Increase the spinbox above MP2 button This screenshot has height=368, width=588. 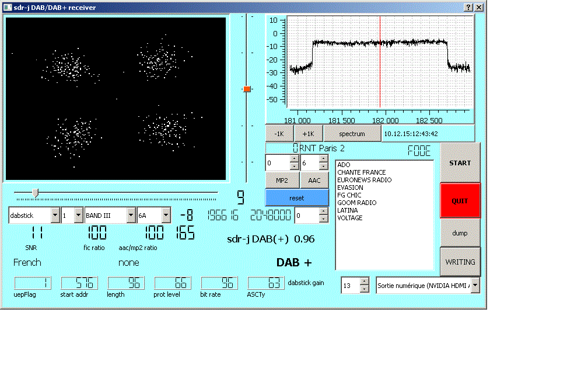pyautogui.click(x=295, y=159)
